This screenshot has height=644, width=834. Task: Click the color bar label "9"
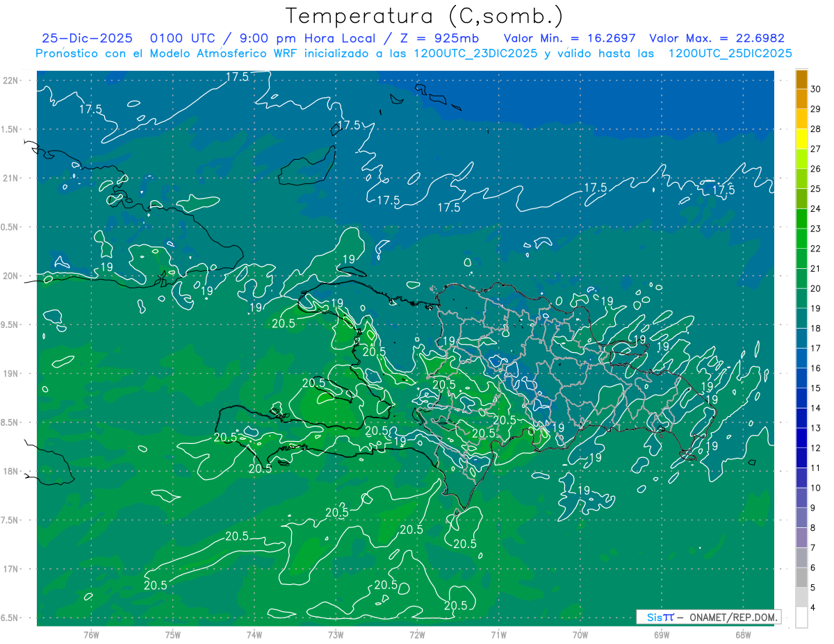(x=813, y=508)
